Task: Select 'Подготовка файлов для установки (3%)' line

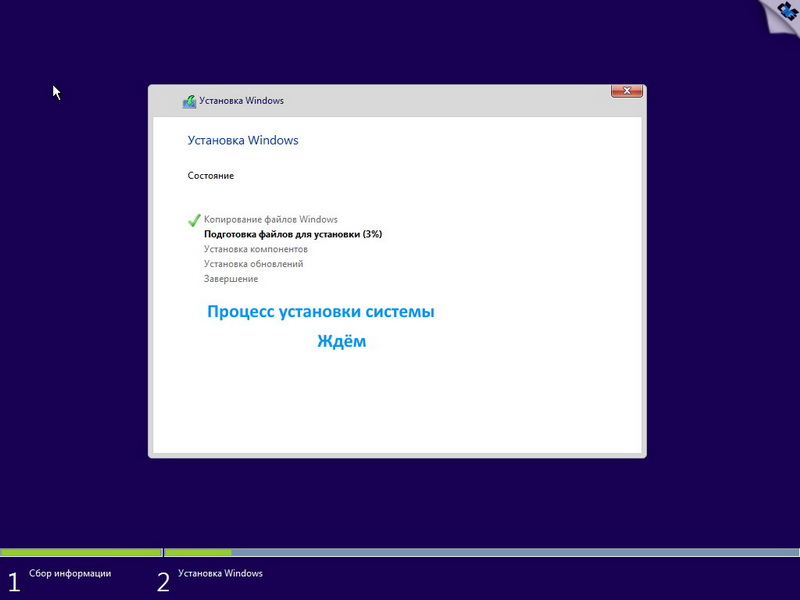Action: pos(293,234)
